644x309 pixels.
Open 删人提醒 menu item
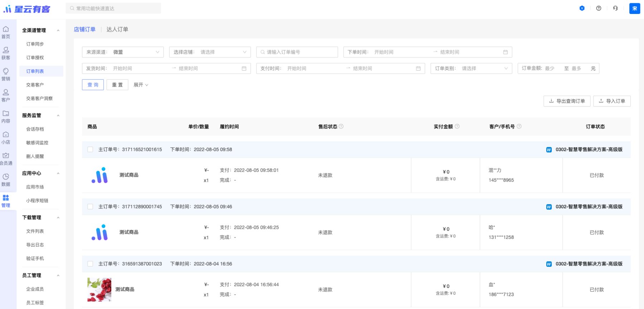(35, 156)
